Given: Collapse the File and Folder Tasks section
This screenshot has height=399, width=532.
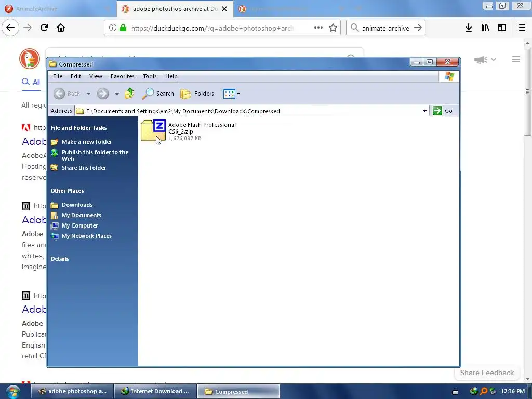Looking at the screenshot, I should [78, 128].
